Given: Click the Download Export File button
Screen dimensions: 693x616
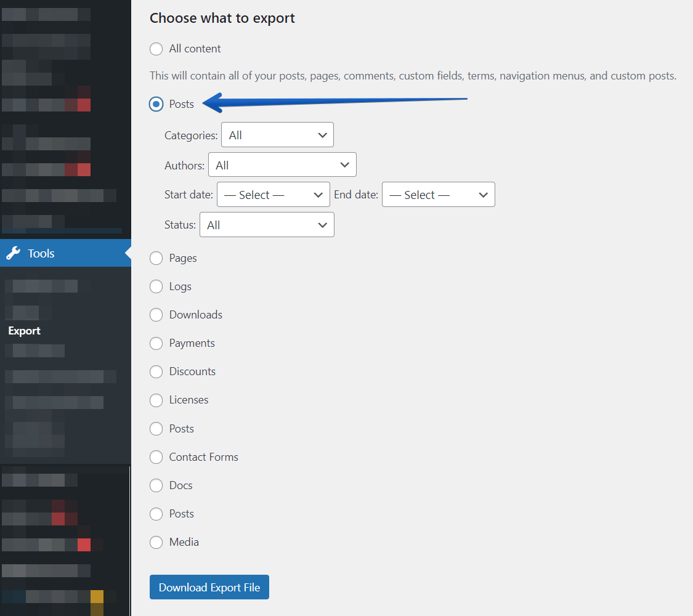Looking at the screenshot, I should click(x=209, y=587).
